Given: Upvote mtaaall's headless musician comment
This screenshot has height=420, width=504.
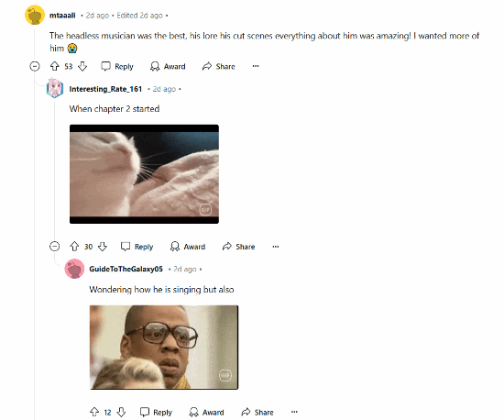Looking at the screenshot, I should click(55, 66).
